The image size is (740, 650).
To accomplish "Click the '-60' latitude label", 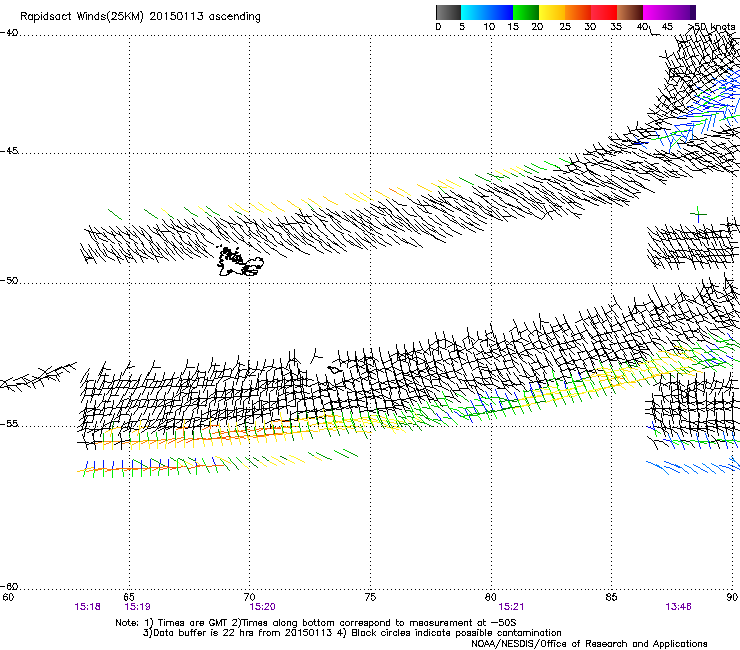I will point(9,586).
